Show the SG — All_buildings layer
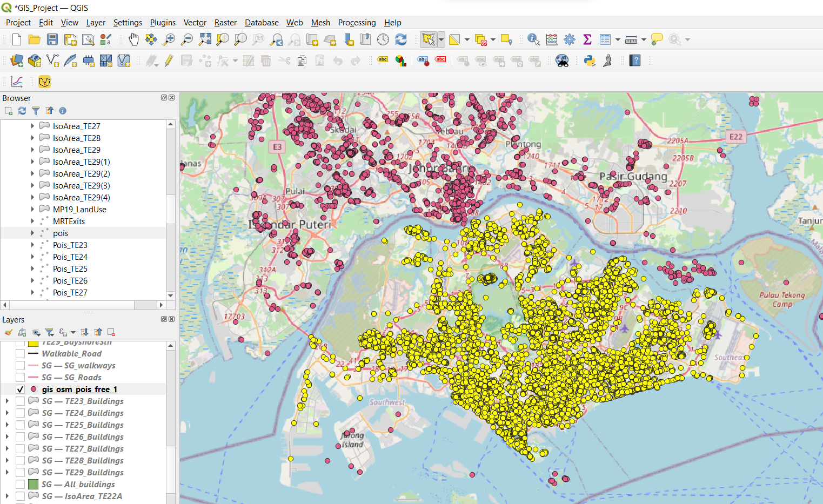This screenshot has width=823, height=504. (x=21, y=485)
